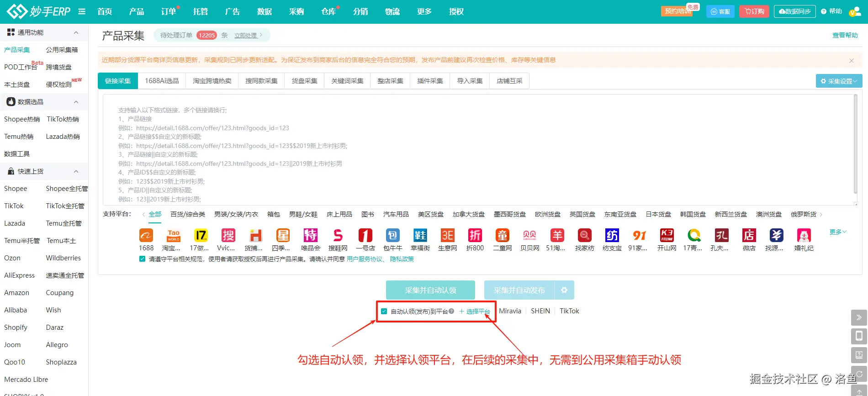Select the 开山网 platform icon

[x=667, y=235]
